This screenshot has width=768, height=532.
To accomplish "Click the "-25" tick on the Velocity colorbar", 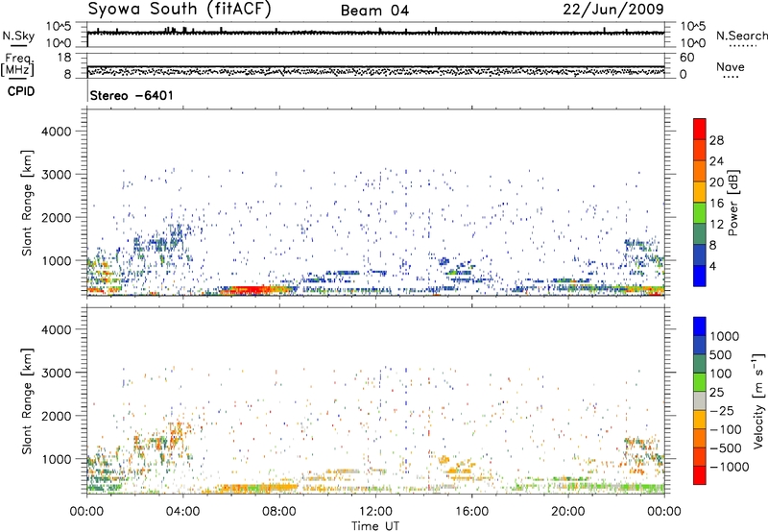I will coord(721,410).
